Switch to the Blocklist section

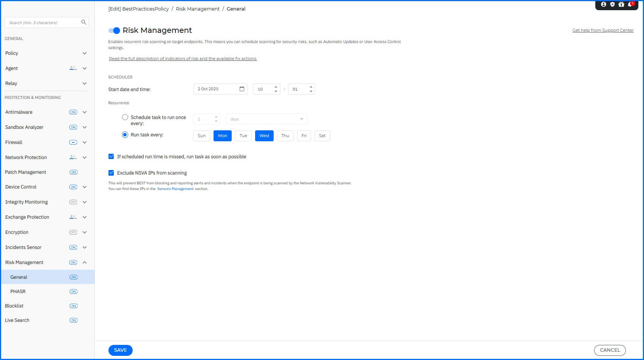pyautogui.click(x=14, y=306)
